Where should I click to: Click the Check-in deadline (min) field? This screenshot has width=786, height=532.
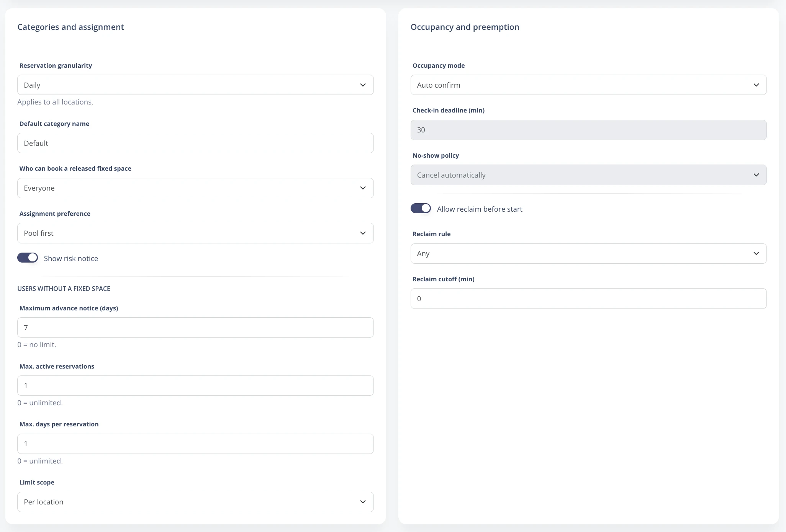pos(588,130)
